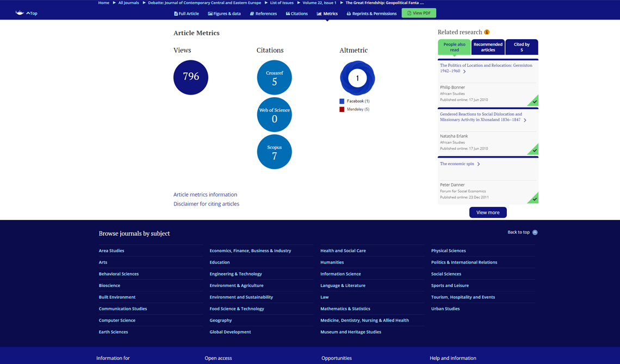
Task: Browse Global Development journals
Action: [x=230, y=332]
